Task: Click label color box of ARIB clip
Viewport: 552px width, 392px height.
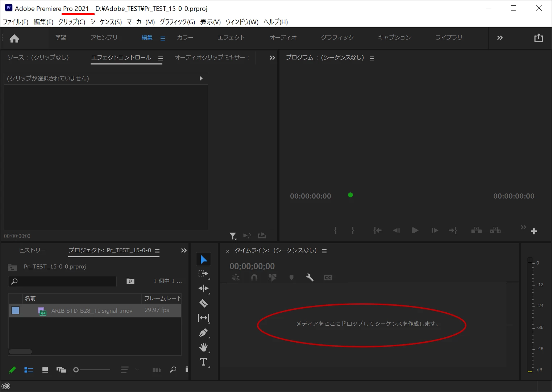Action: pyautogui.click(x=15, y=310)
